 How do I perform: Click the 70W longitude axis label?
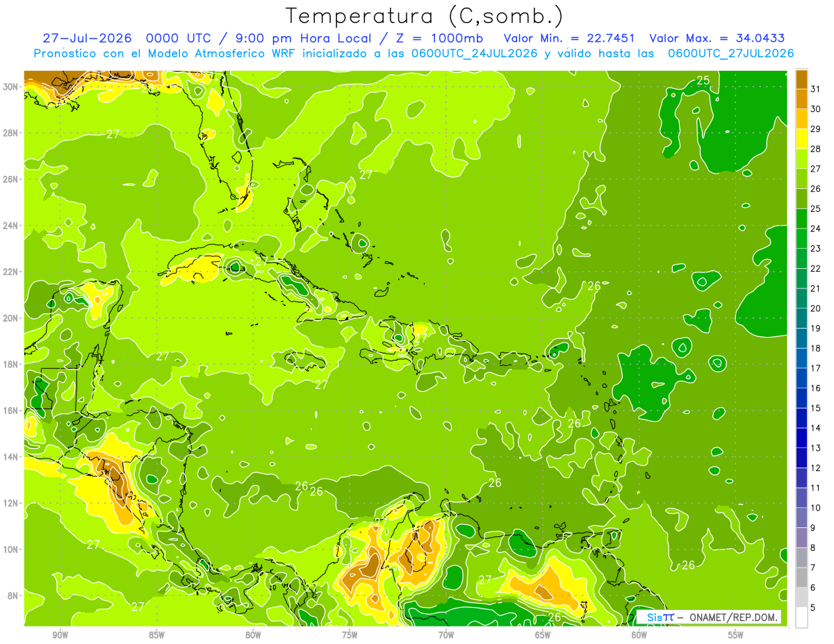(x=446, y=635)
